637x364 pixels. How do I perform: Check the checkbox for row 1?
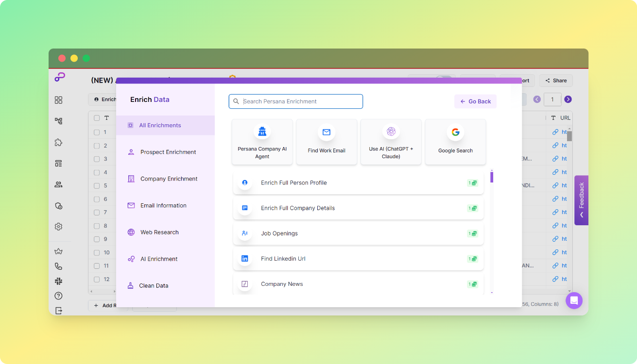[96, 132]
